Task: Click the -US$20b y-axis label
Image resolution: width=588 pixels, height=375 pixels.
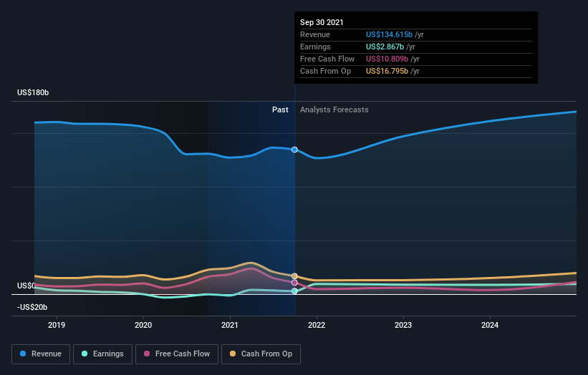Action: [32, 307]
